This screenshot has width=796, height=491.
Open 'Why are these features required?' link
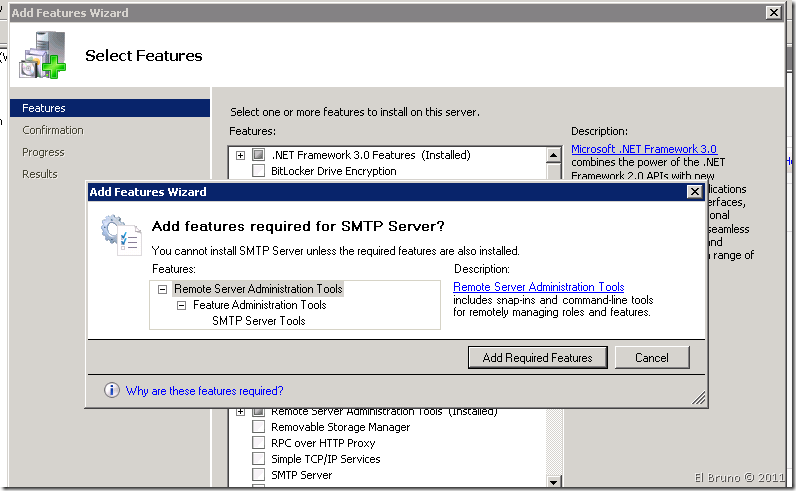click(205, 390)
